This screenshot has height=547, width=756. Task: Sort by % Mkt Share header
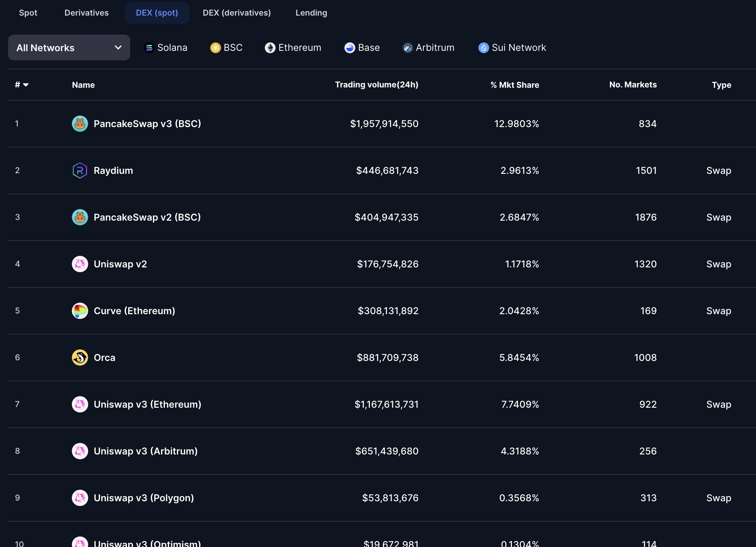pyautogui.click(x=515, y=85)
